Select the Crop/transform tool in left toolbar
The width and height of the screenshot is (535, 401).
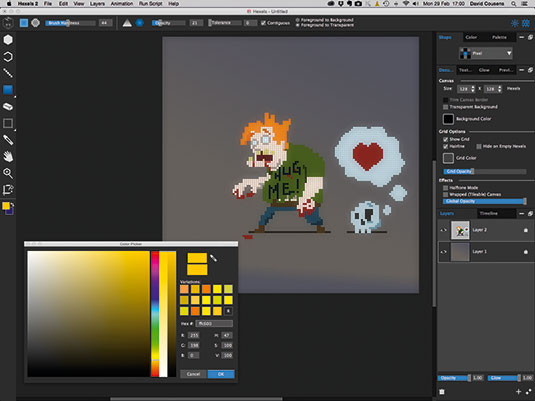[8, 190]
